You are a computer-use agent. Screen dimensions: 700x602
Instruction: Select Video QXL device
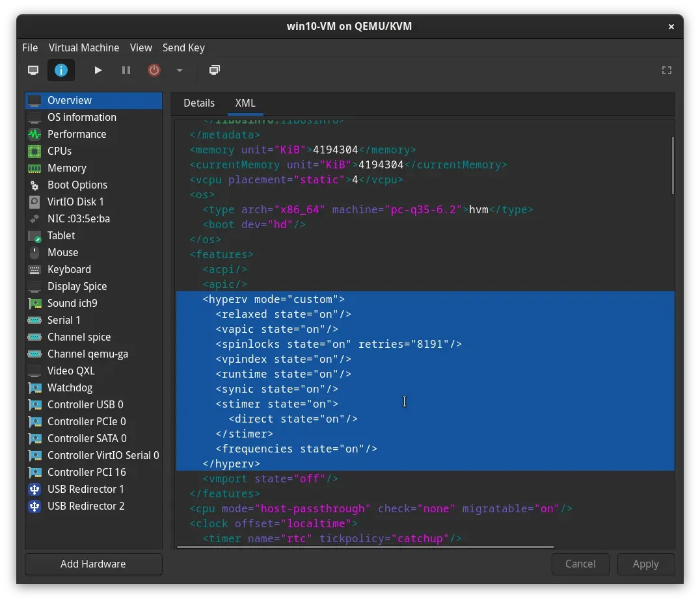(94, 371)
